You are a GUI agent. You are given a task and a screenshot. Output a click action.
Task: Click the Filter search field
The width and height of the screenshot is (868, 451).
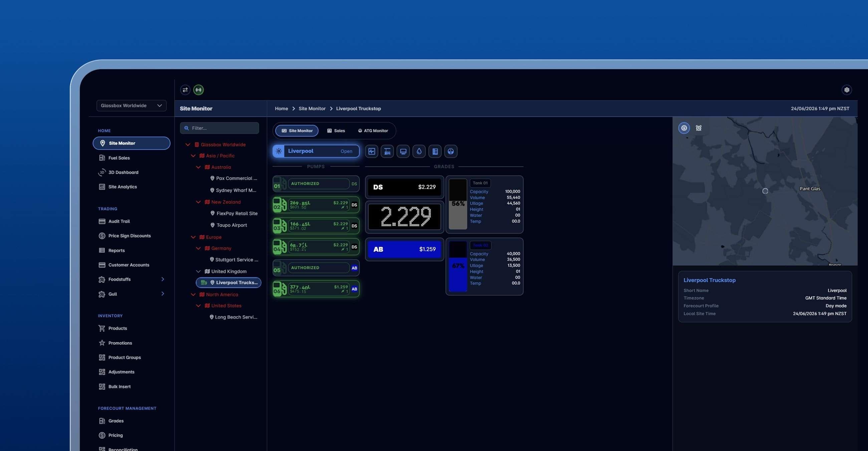(219, 128)
